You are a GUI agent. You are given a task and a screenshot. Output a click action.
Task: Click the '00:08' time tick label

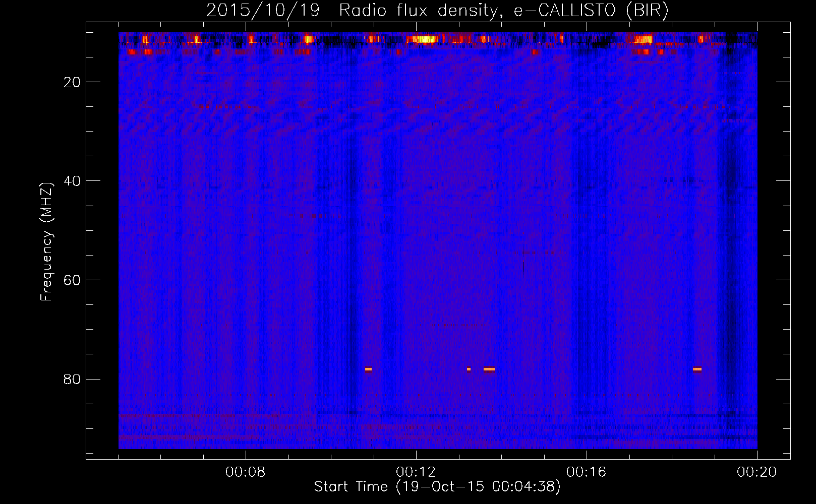tap(246, 472)
